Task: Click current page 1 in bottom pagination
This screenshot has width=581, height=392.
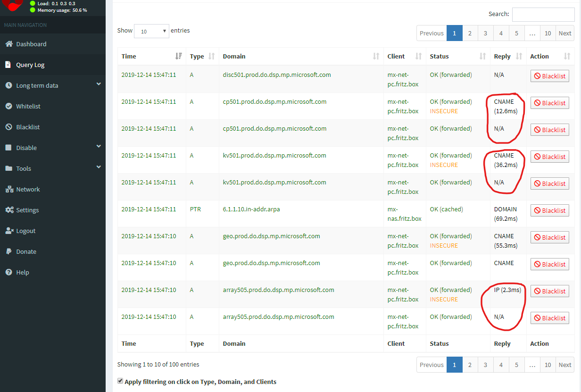Action: [454, 365]
